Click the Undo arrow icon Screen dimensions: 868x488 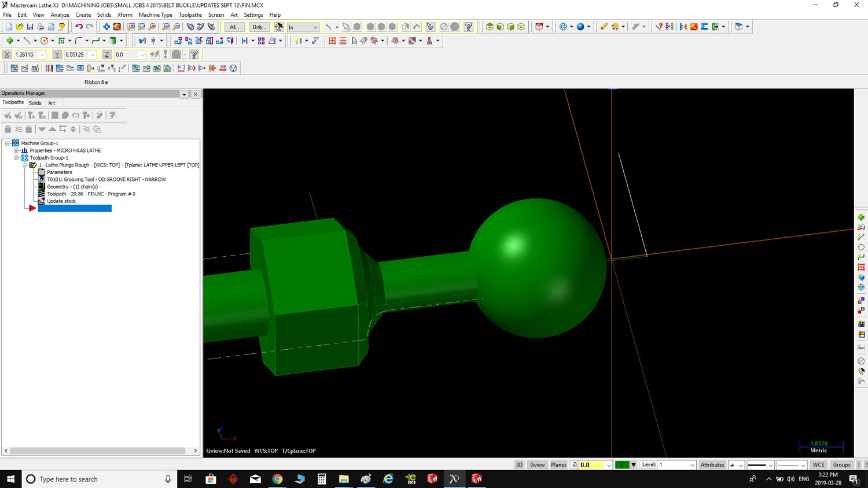(79, 27)
